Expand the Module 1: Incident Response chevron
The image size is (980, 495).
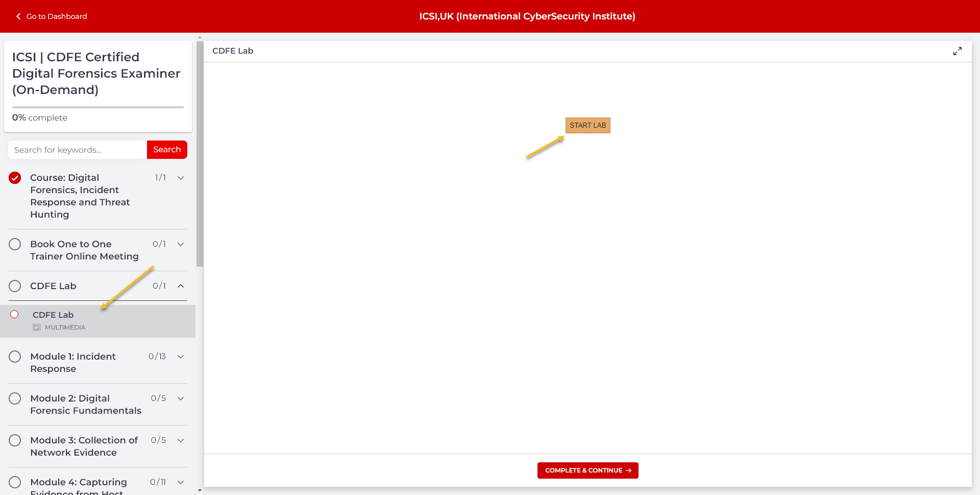point(181,357)
